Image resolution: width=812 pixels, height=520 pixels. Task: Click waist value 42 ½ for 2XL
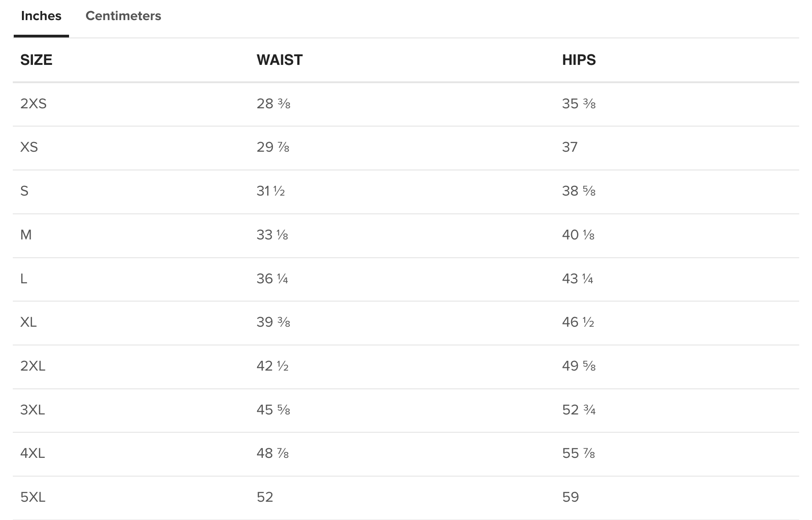coord(272,366)
